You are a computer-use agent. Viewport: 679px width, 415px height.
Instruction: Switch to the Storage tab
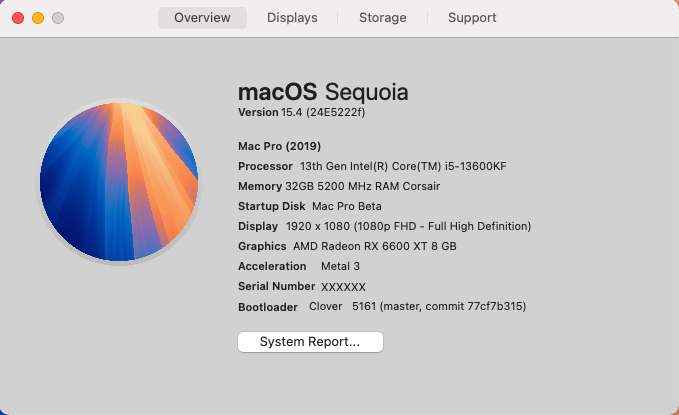click(383, 18)
